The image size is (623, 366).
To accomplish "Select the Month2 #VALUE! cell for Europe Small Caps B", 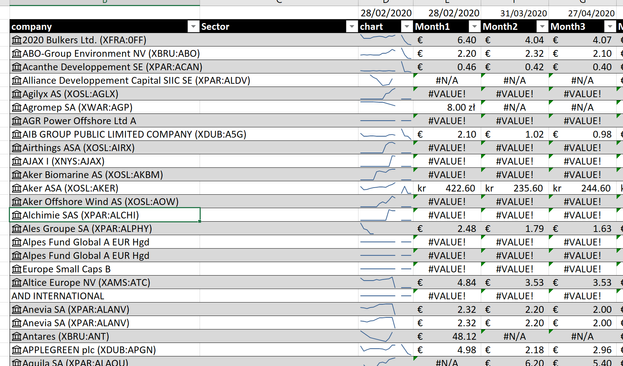I will 515,269.
